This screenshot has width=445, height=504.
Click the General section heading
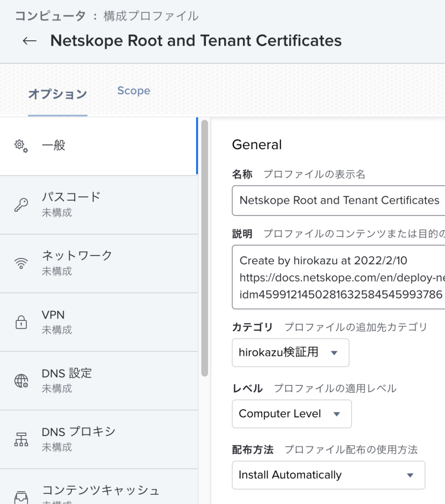pos(257,145)
